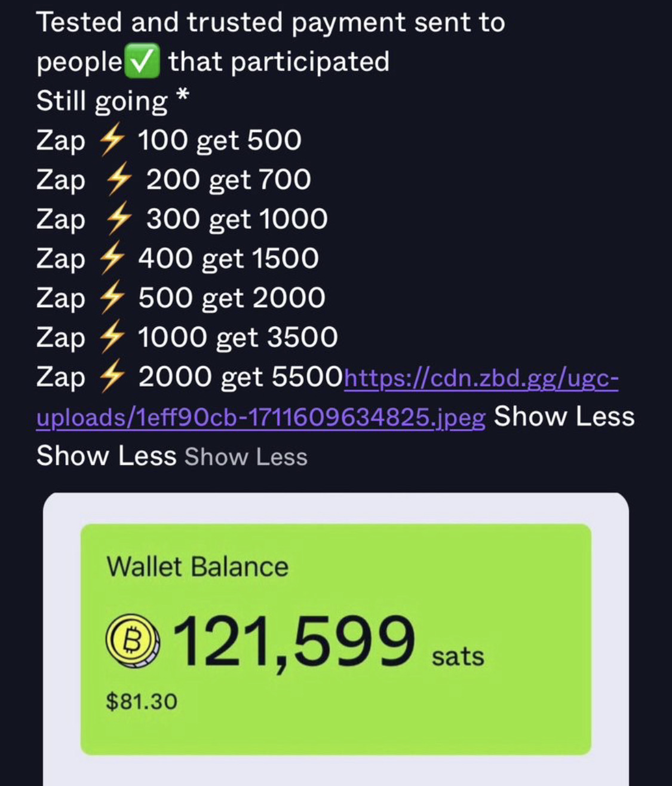Screen dimensions: 672x786
Task: Click the "Still going *" text line
Action: click(x=113, y=101)
